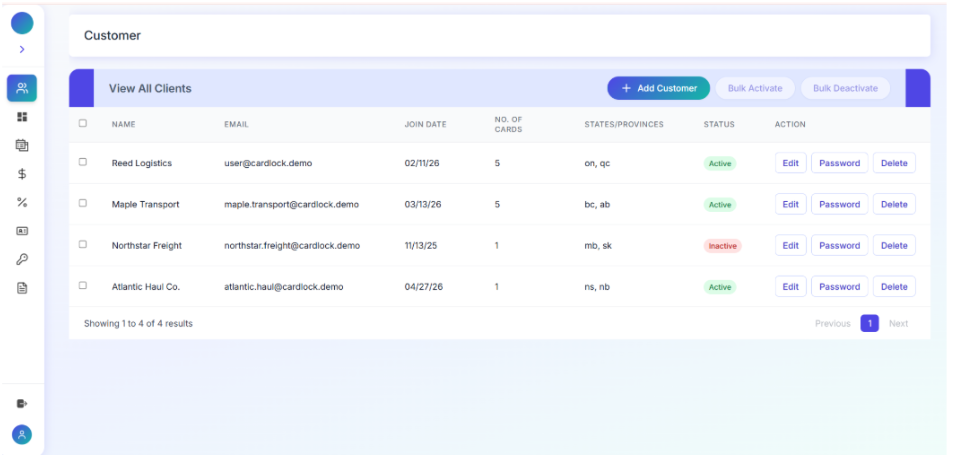Click the join date 02/11/26
954x459 pixels.
click(423, 163)
